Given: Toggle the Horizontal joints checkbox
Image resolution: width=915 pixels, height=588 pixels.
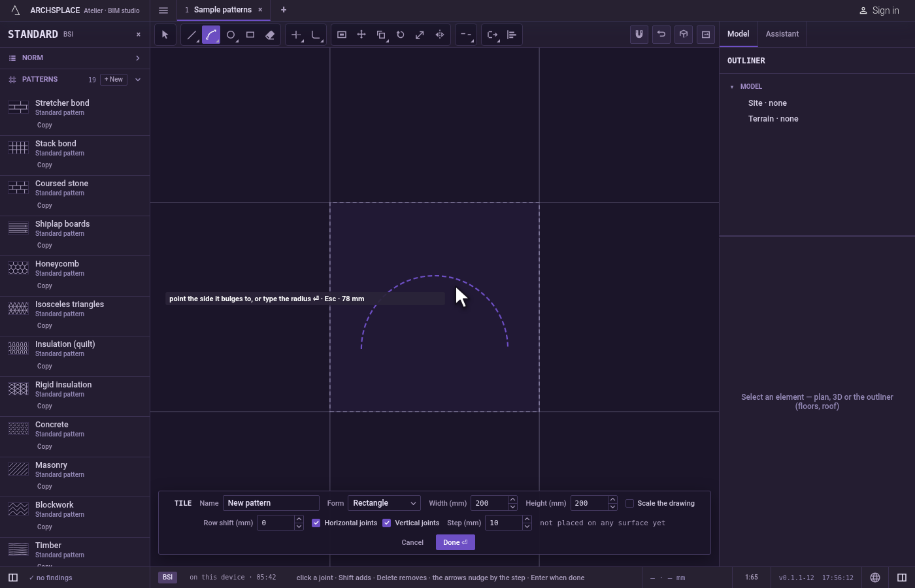Looking at the screenshot, I should (x=316, y=523).
